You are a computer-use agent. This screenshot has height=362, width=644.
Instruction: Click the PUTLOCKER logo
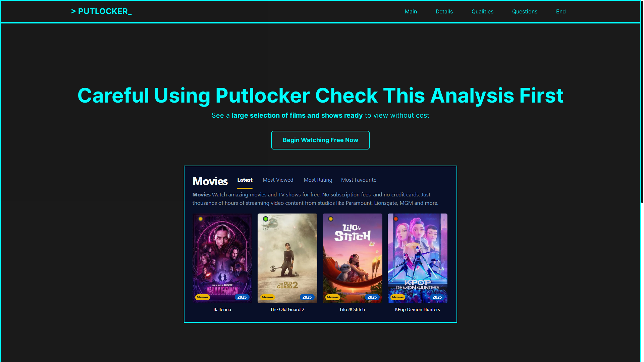click(x=101, y=11)
